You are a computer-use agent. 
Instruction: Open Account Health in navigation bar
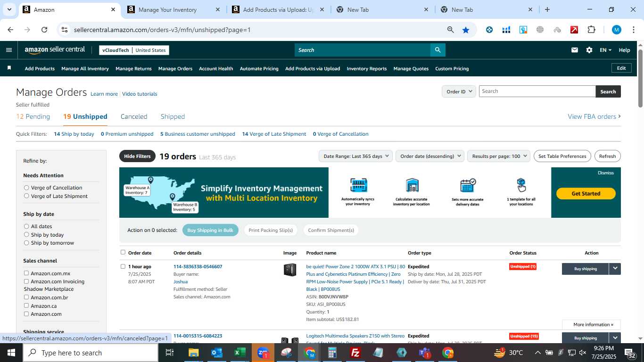coord(216,68)
